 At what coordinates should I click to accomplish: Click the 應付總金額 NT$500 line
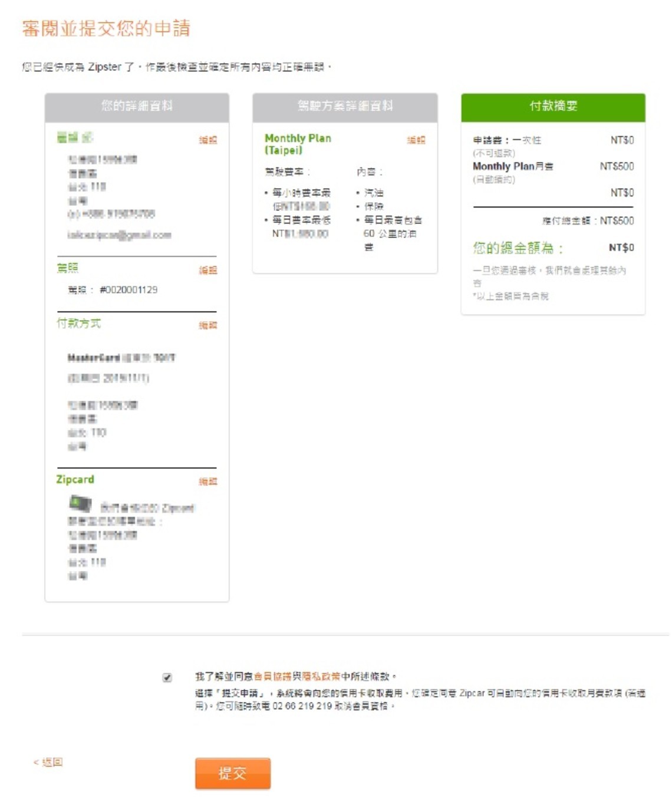(588, 221)
